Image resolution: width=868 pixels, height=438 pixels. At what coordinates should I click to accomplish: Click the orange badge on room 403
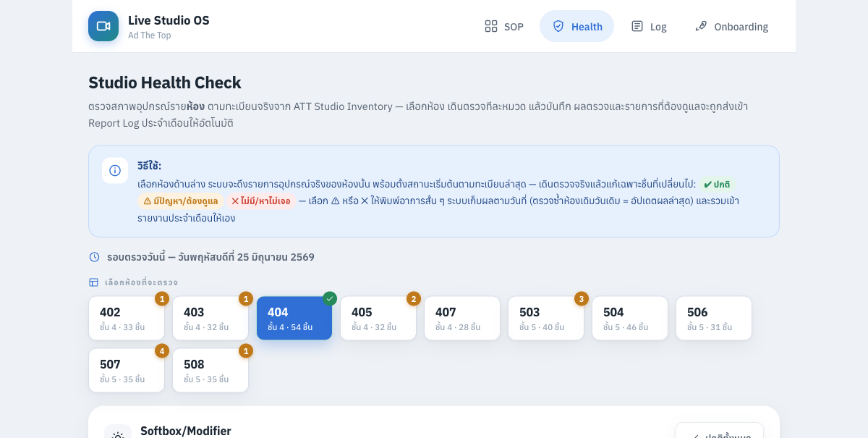tap(246, 298)
